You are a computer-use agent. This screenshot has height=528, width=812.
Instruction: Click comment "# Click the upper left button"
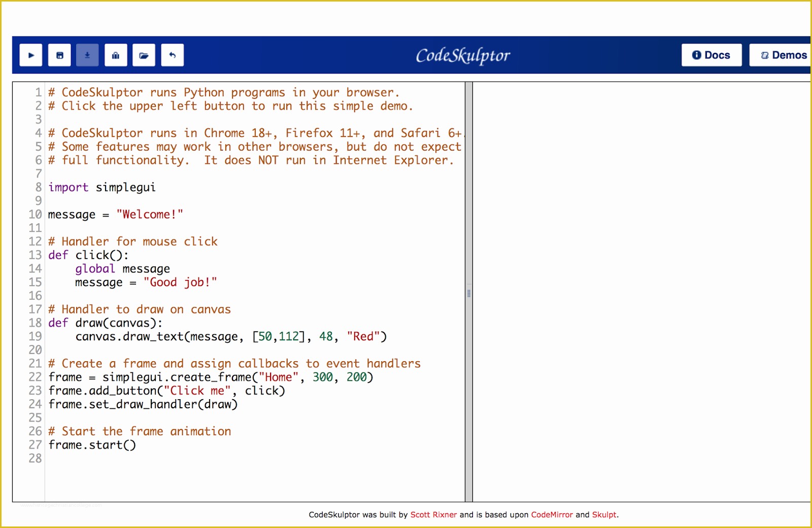pyautogui.click(x=231, y=106)
